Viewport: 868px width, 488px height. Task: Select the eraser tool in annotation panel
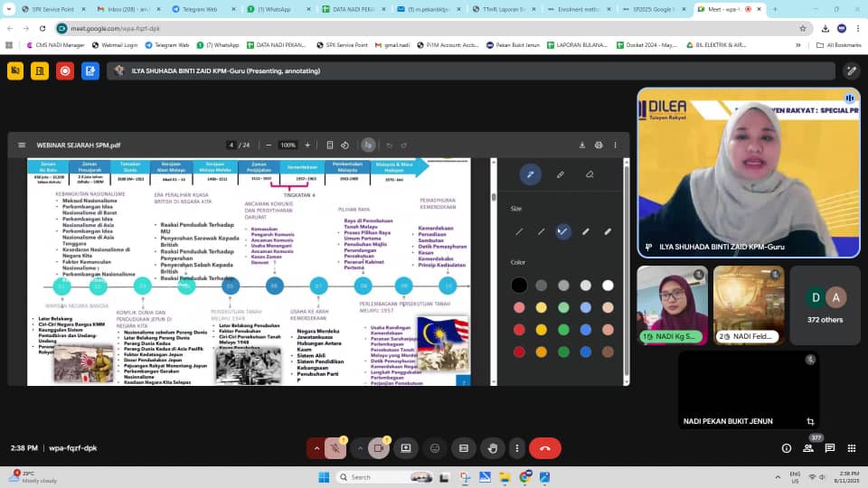tap(590, 174)
